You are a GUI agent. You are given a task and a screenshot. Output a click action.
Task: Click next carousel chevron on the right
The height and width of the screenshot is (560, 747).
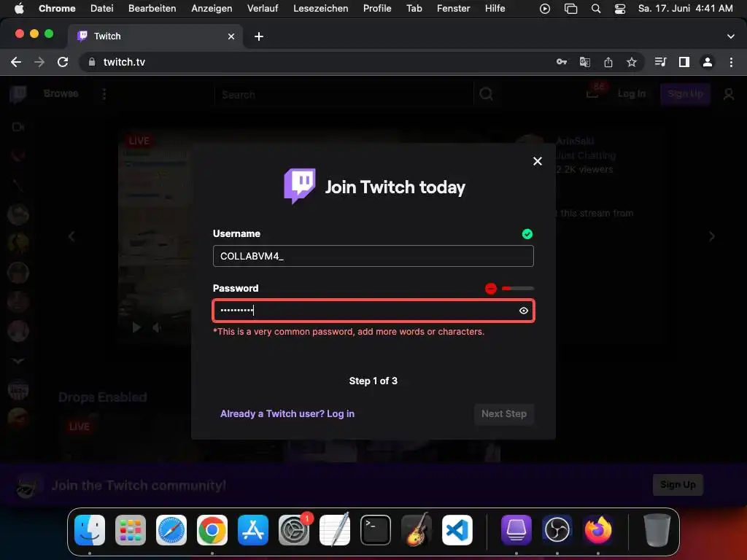tap(711, 237)
